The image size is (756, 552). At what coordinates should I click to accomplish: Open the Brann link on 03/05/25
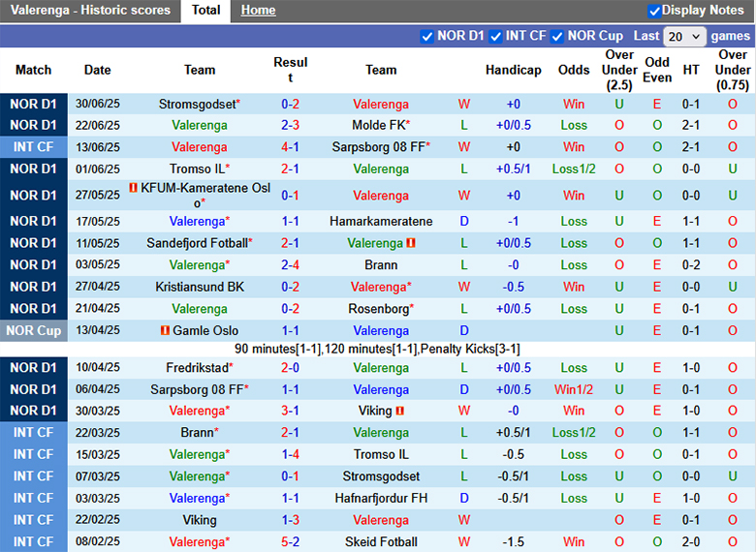click(x=381, y=265)
